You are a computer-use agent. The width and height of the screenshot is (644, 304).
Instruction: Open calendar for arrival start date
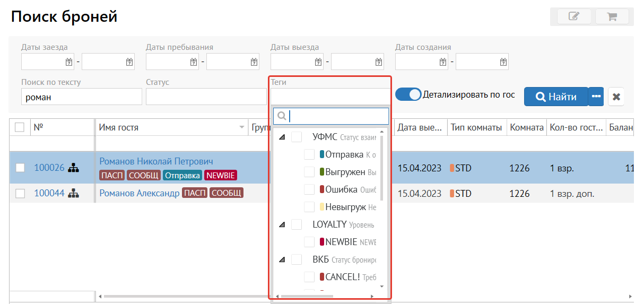pyautogui.click(x=69, y=62)
